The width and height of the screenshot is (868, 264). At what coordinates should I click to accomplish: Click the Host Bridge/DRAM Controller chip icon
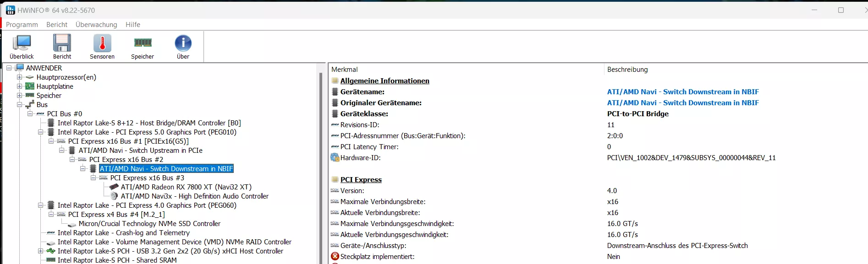coord(51,123)
